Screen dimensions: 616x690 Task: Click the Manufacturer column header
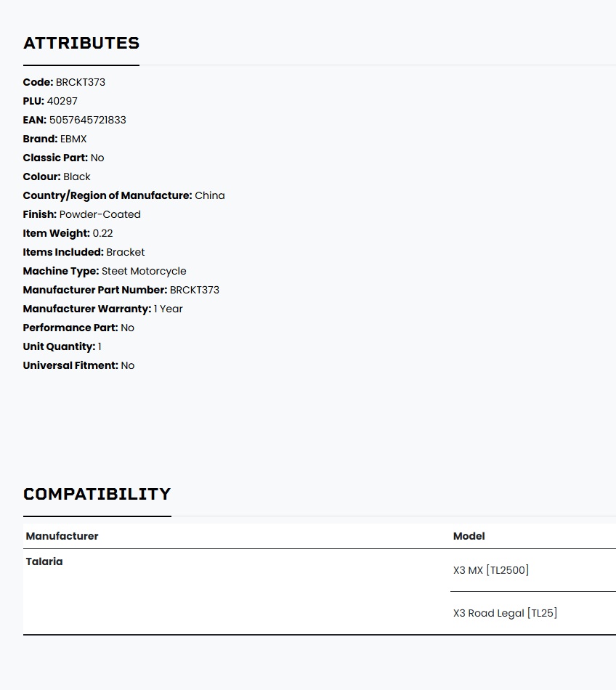[62, 536]
